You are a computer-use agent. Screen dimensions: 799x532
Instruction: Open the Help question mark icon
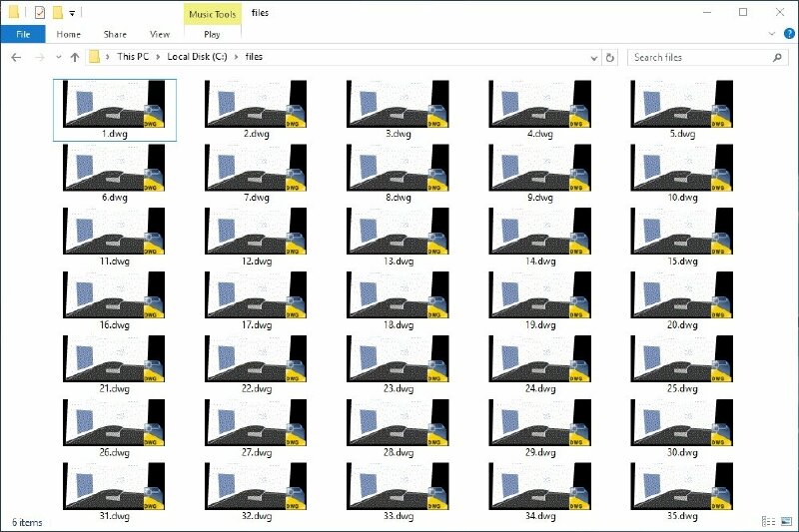coord(789,34)
